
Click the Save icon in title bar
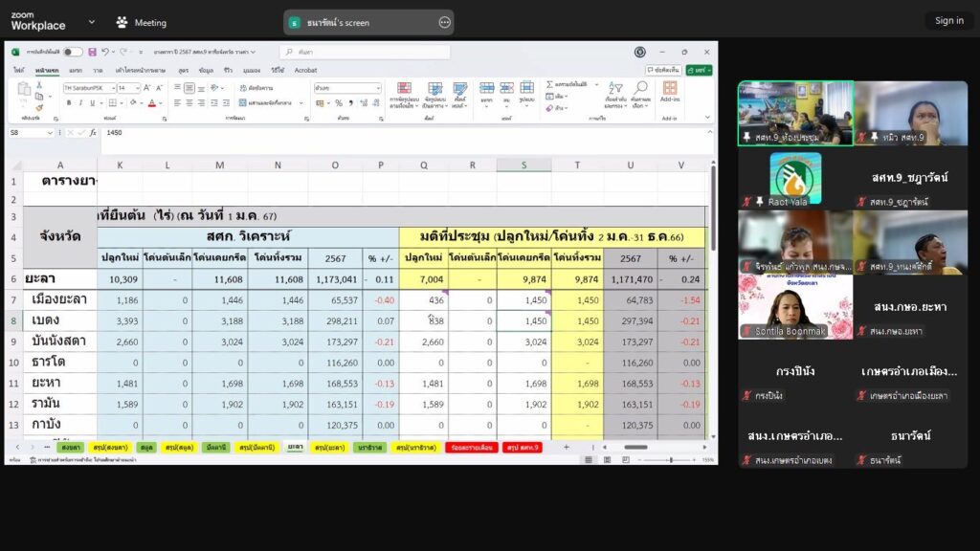coord(91,52)
